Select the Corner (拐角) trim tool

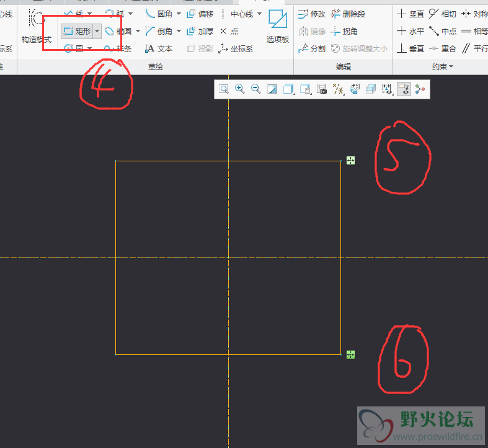click(344, 31)
